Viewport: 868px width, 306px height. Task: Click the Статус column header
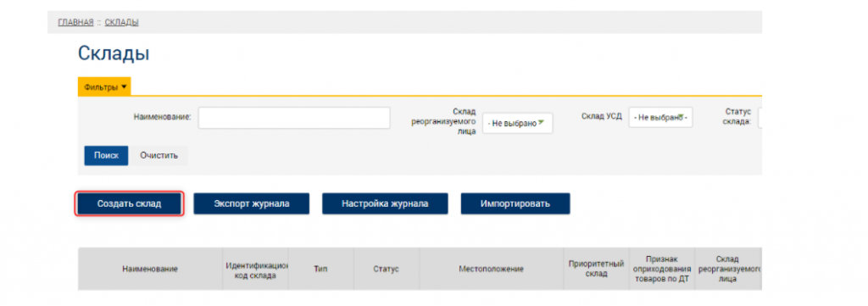coord(387,269)
